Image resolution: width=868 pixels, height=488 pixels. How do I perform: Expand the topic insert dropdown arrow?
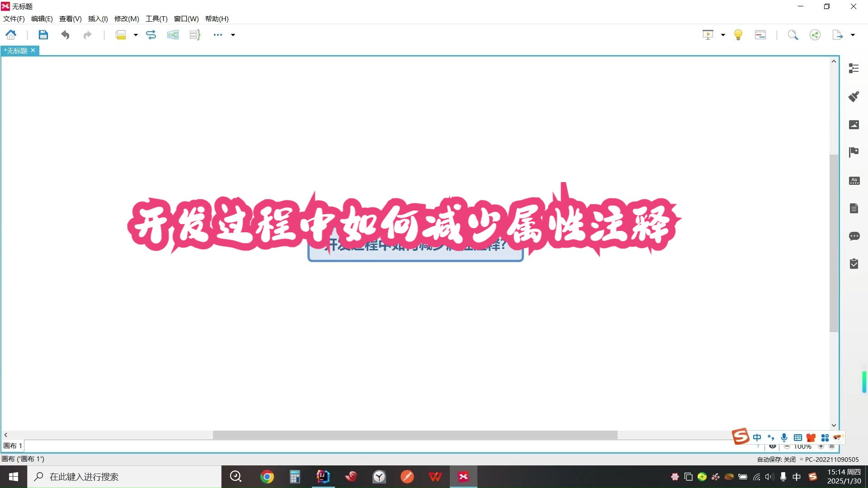pyautogui.click(x=136, y=35)
